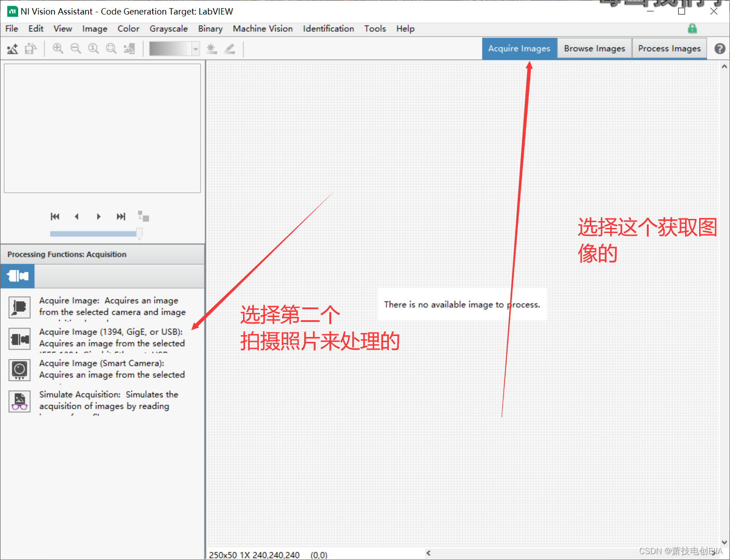This screenshot has width=730, height=560.
Task: Jump to last image in browser
Action: tap(121, 217)
